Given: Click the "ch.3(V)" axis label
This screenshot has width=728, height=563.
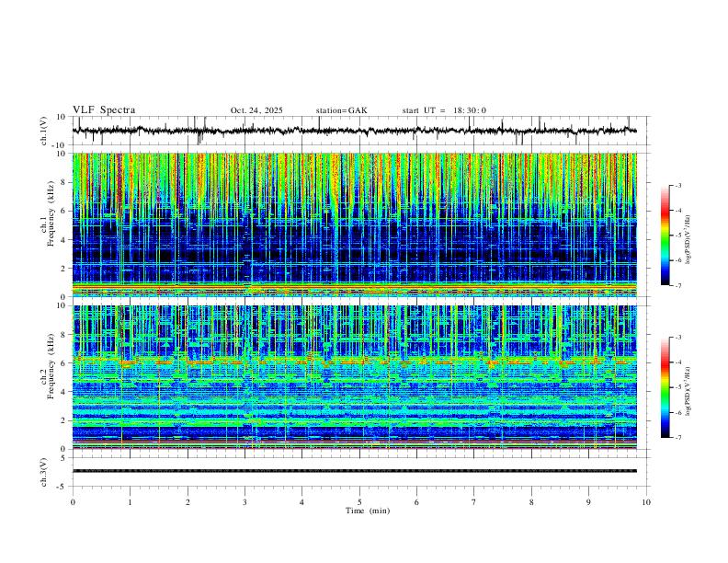Looking at the screenshot, I should (44, 472).
